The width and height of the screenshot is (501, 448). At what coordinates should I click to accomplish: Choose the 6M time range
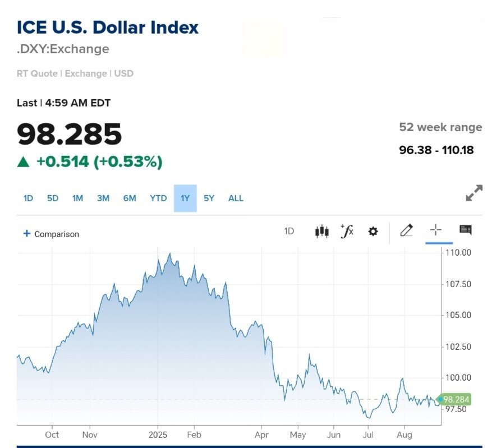pos(130,198)
